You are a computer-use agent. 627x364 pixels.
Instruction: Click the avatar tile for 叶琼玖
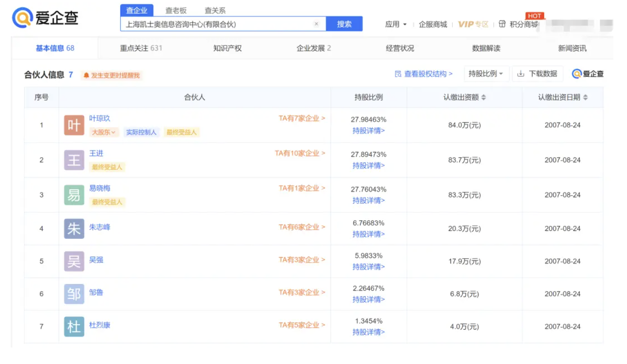point(74,125)
